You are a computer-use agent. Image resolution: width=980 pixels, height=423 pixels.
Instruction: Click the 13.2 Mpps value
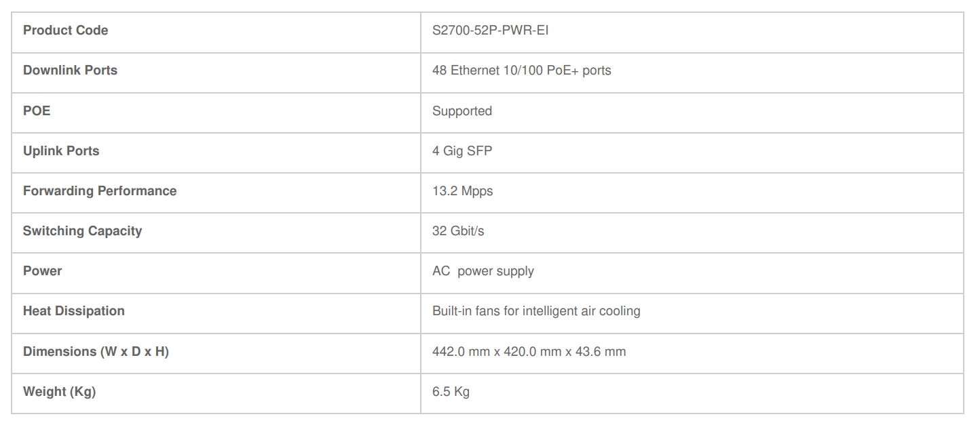point(462,191)
